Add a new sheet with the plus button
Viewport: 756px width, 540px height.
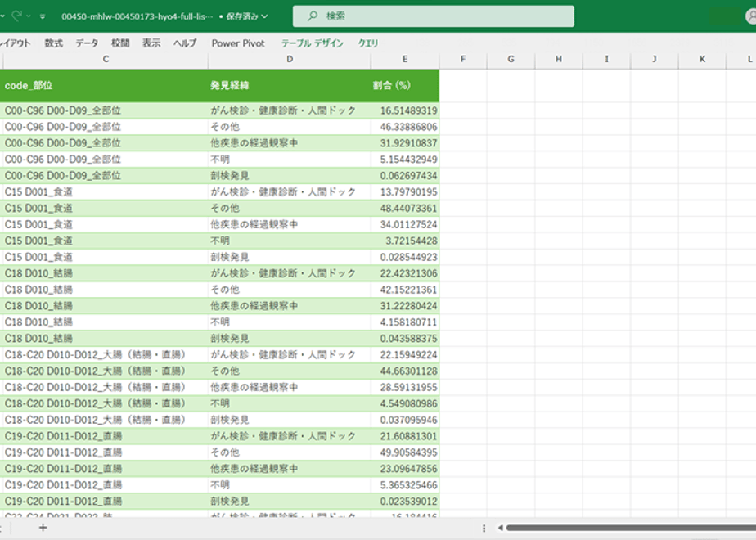43,528
